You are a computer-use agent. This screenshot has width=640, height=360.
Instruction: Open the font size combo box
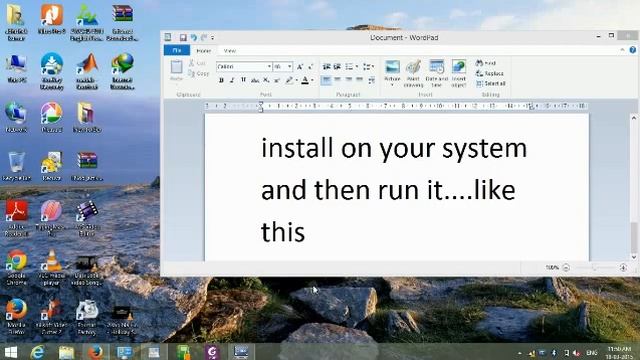click(x=283, y=67)
